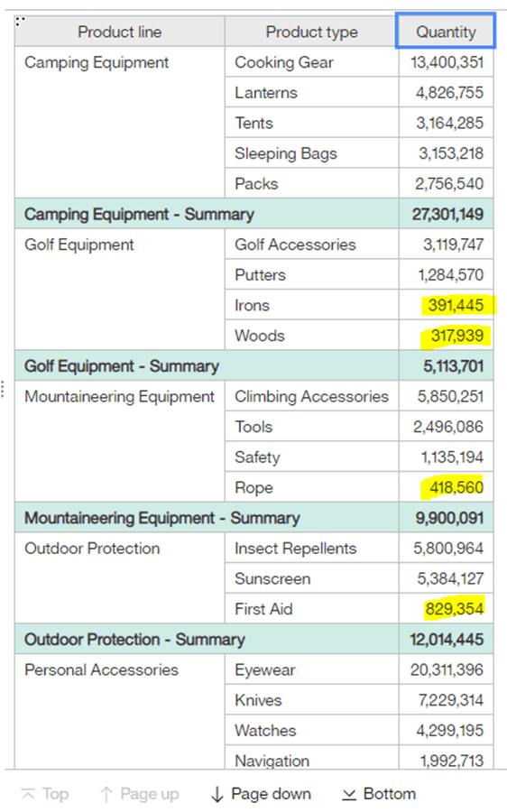Image resolution: width=507 pixels, height=812 pixels.
Task: Select Camping Equipment - Summary row label
Action: point(139,214)
